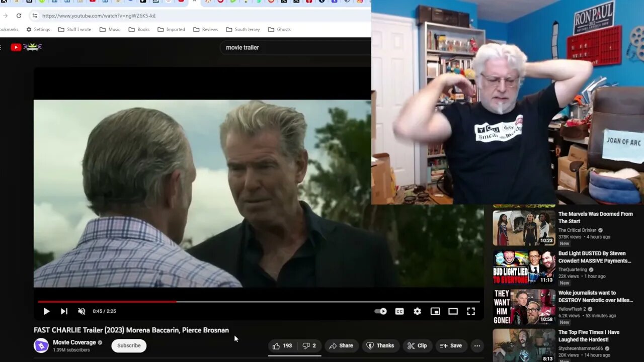
Task: Click the browser forward arrow
Action: click(x=5, y=16)
